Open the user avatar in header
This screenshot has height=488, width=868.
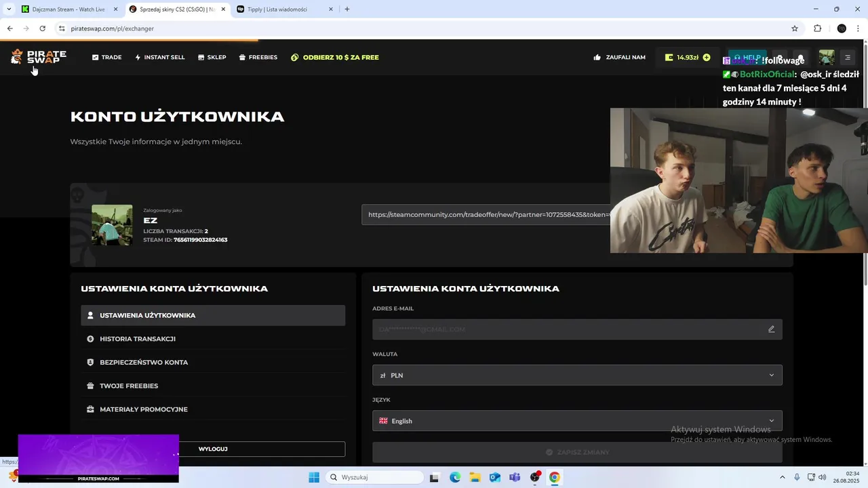coord(826,58)
